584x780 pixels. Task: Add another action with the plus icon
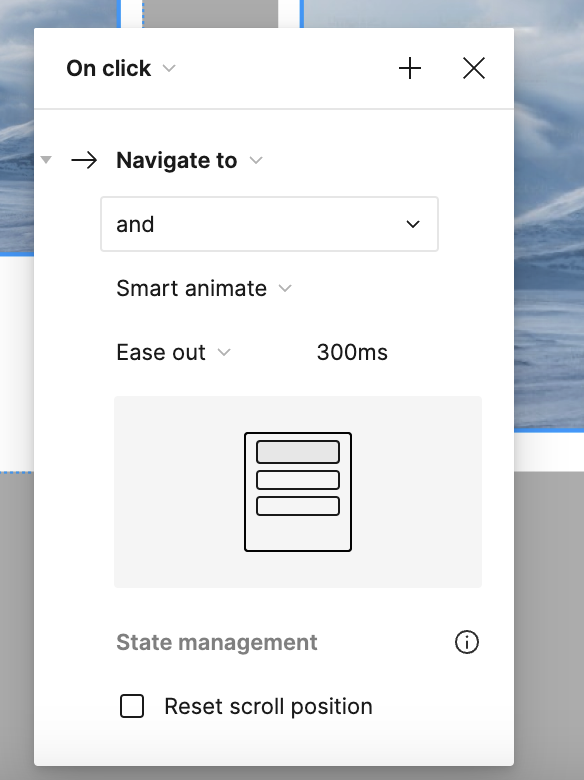[x=410, y=68]
